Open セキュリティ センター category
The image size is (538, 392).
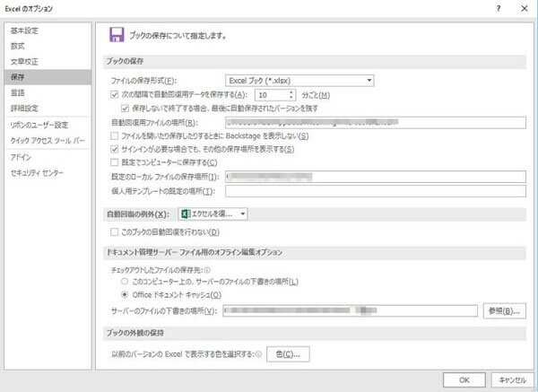48,172
